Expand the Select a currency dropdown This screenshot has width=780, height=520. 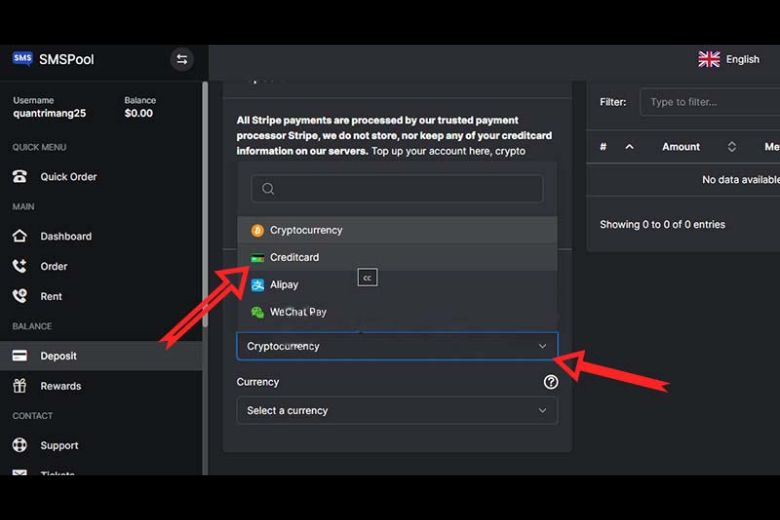[x=397, y=411]
